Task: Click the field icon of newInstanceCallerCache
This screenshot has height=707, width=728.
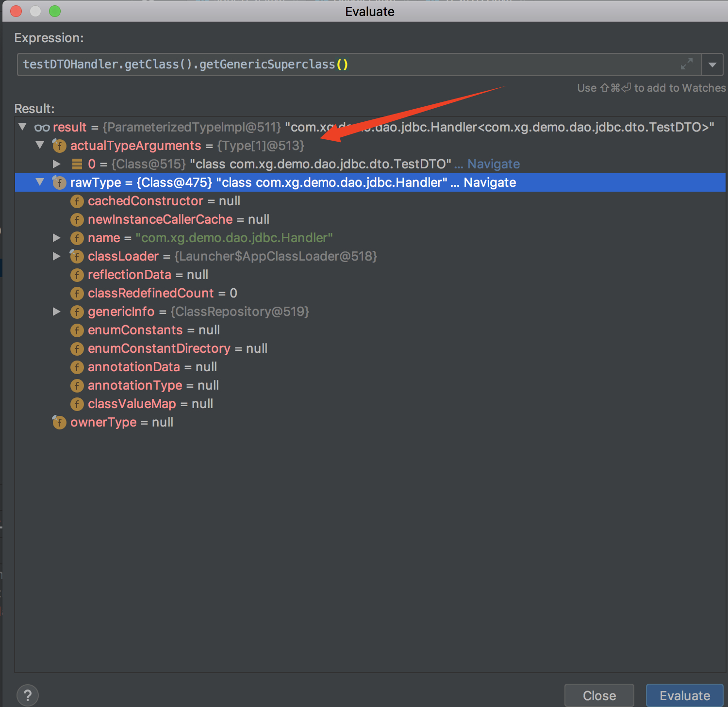Action: pyautogui.click(x=77, y=219)
